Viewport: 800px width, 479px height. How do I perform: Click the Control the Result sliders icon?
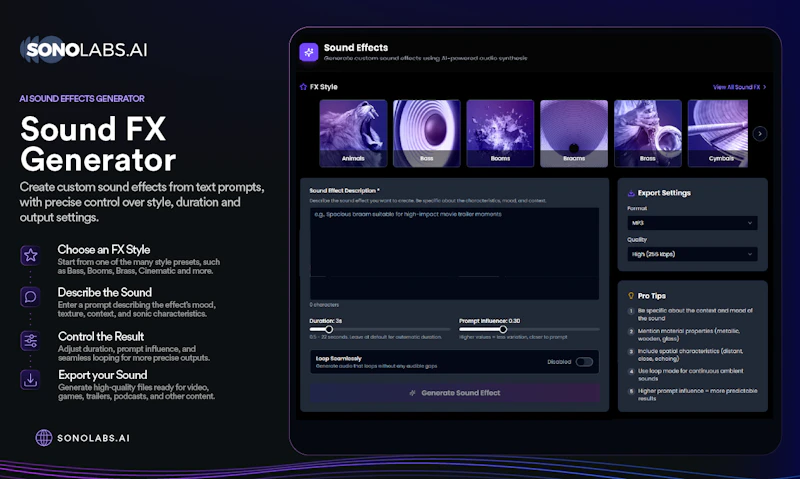coord(31,340)
